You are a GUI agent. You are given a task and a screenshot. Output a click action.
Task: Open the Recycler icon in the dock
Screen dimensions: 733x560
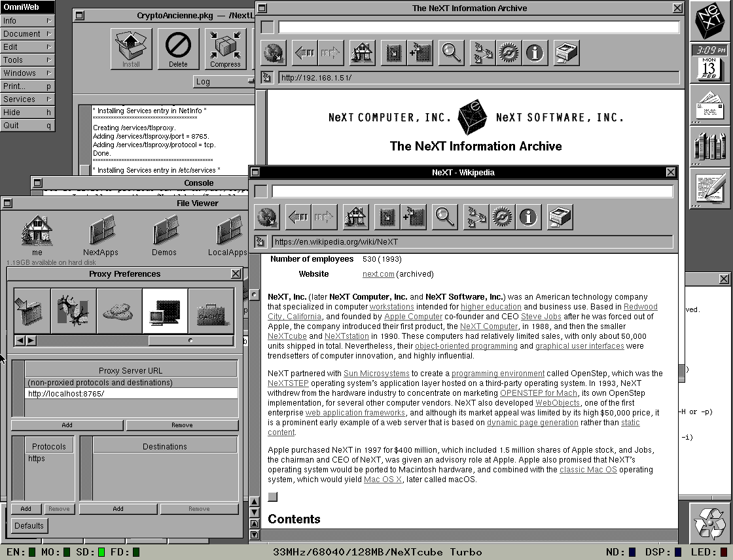pos(711,524)
